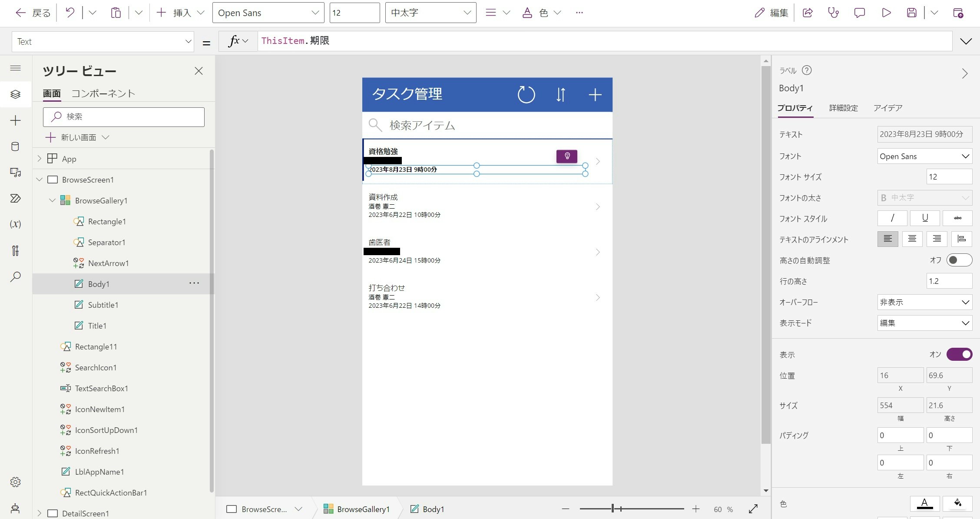Expand the オーバーフロー dropdown

click(x=924, y=302)
